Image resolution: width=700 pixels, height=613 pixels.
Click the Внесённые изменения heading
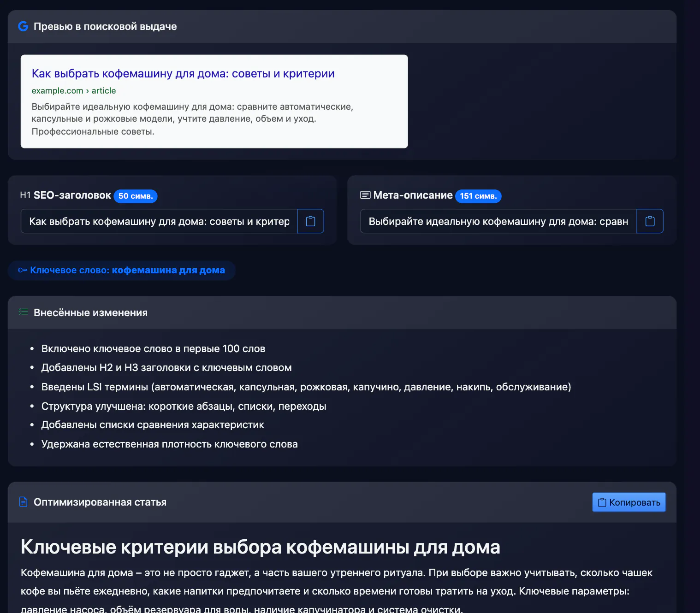click(90, 312)
